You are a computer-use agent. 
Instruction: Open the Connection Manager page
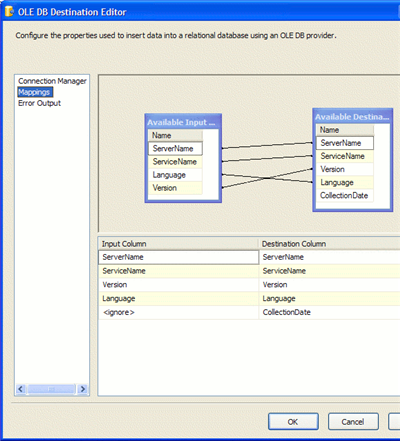pyautogui.click(x=52, y=81)
